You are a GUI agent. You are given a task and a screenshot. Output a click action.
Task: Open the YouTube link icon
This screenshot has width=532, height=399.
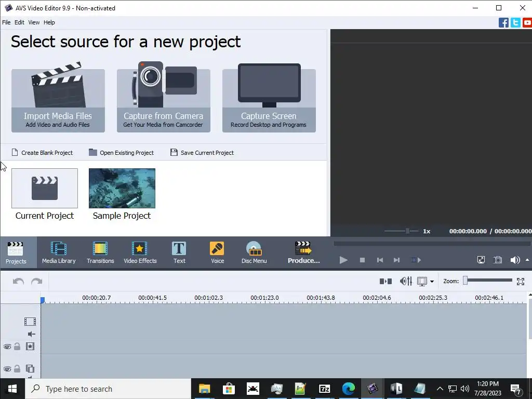527,23
